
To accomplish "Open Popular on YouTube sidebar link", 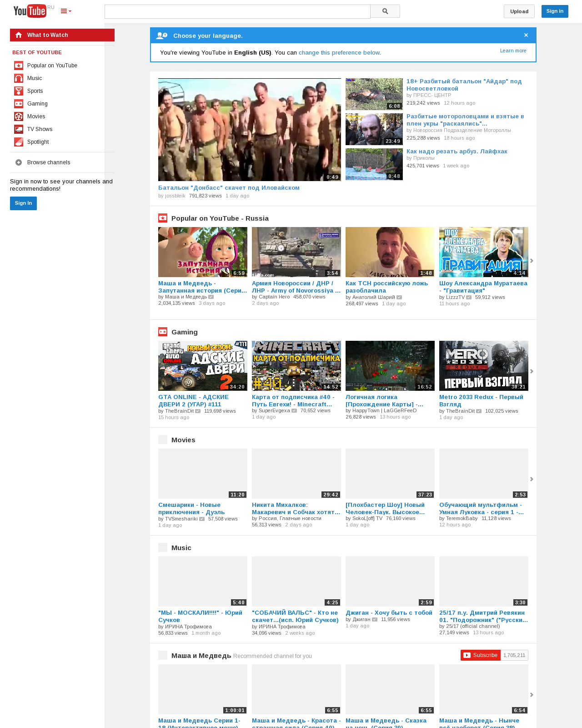I will 52,66.
